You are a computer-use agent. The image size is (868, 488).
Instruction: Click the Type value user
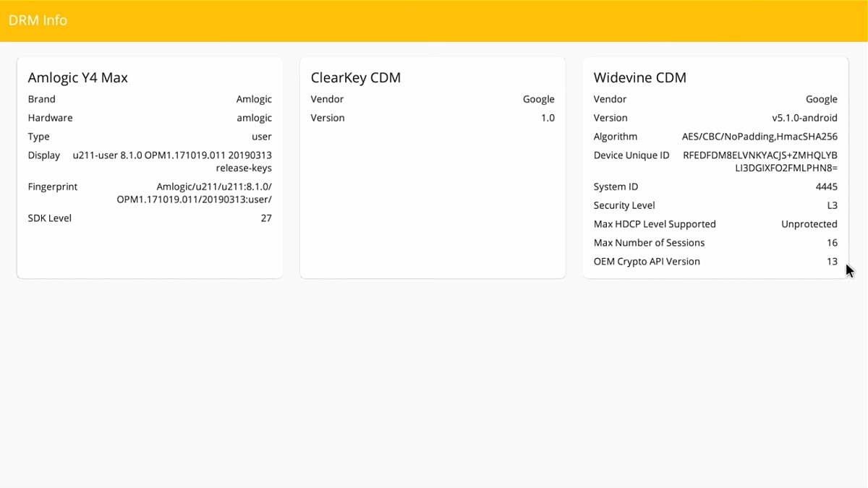tap(262, 137)
